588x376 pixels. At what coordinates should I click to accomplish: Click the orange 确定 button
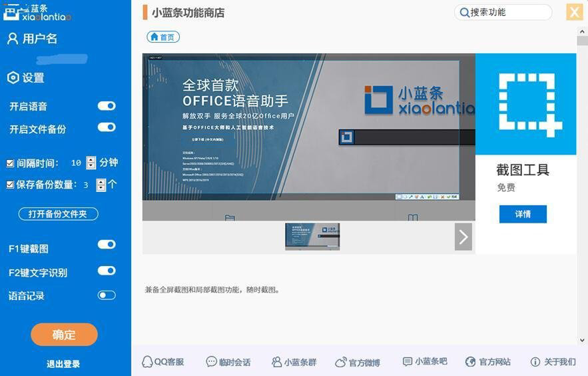tap(64, 335)
